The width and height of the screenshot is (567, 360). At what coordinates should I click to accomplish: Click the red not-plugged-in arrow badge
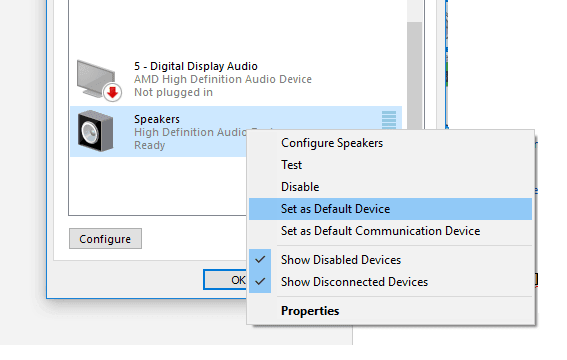pyautogui.click(x=112, y=92)
